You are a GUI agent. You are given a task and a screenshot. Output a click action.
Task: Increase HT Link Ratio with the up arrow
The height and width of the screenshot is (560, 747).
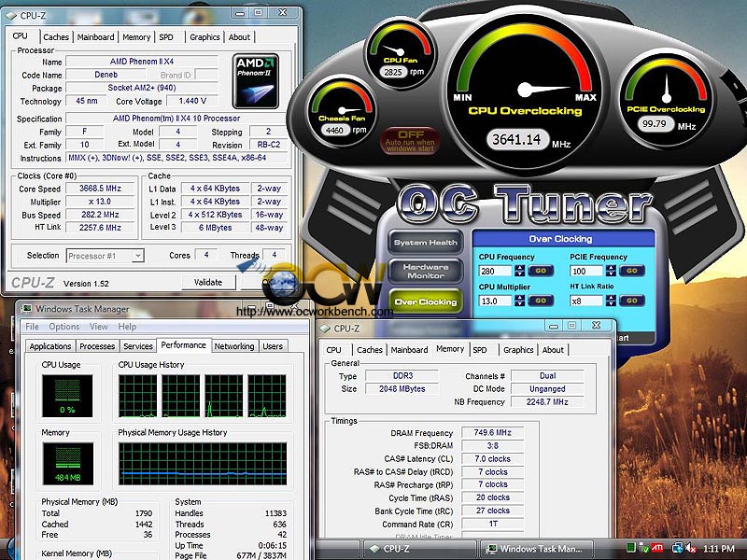(x=611, y=298)
